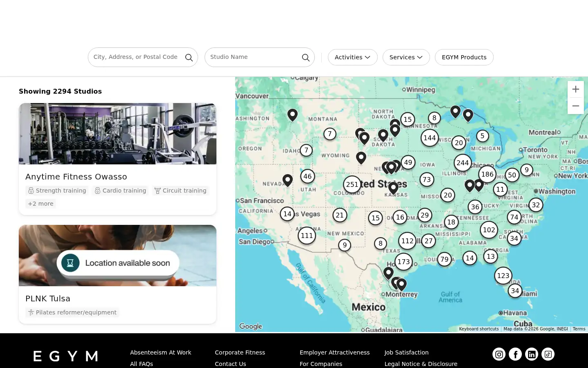Open the PLNK Tulsa card image
Image resolution: width=588 pixels, height=368 pixels.
click(x=118, y=256)
